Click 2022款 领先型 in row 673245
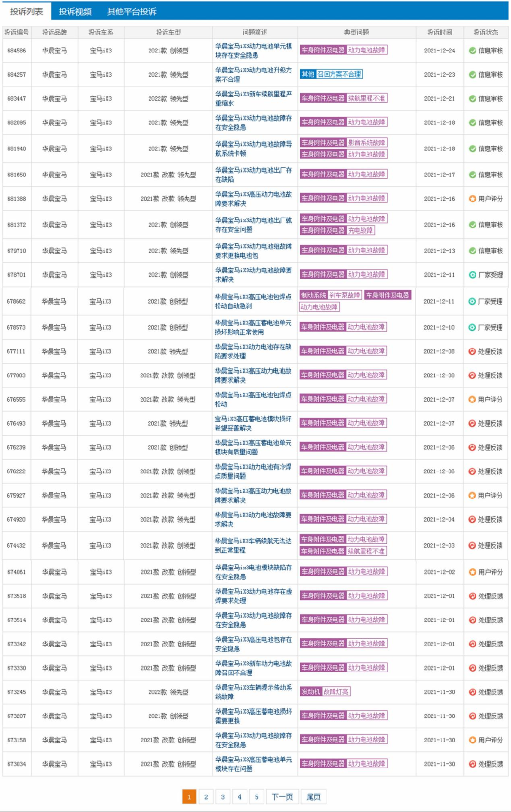The width and height of the screenshot is (511, 812). [168, 692]
